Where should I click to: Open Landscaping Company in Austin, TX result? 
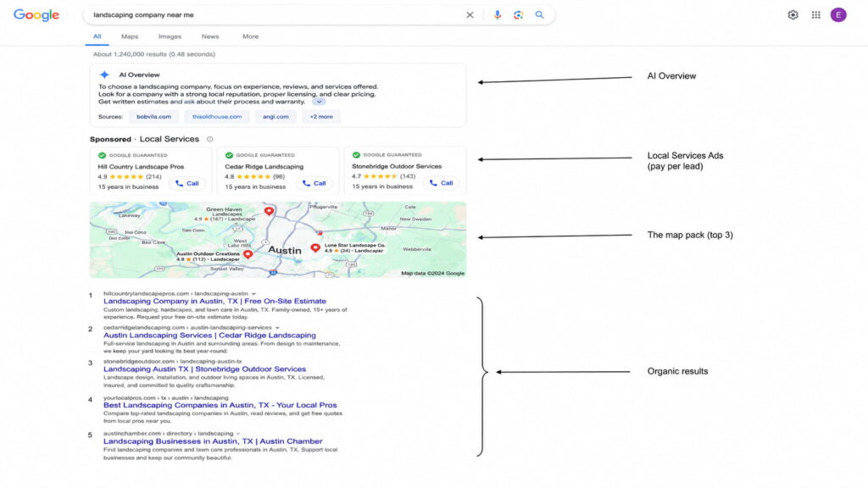click(x=214, y=302)
